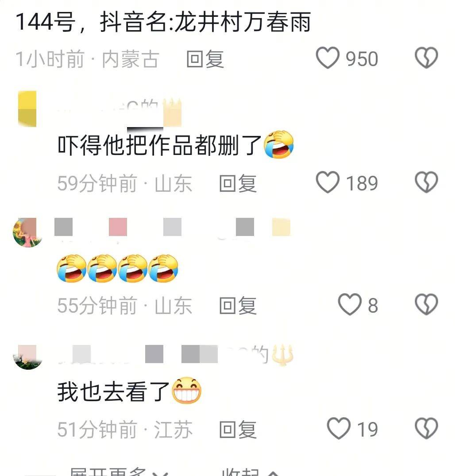Screen dimensions: 455x476
Task: Reply to the 1小时前 内蒙古 comment
Action: 205,59
